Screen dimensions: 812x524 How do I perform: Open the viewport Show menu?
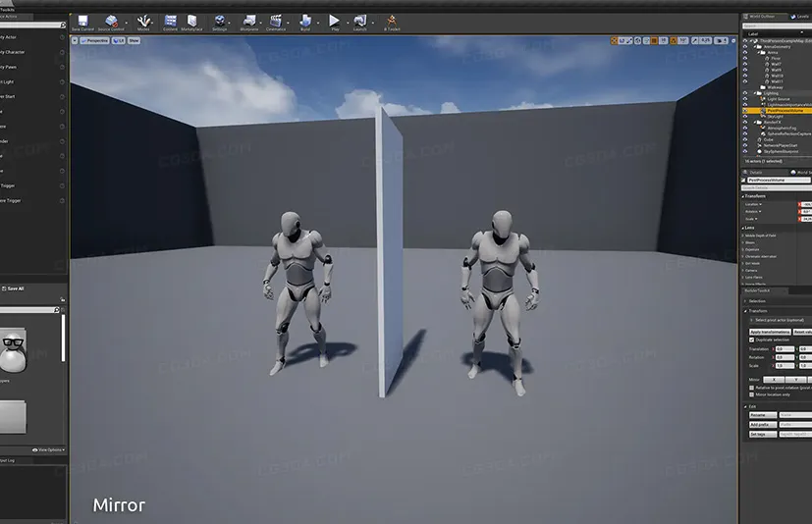[135, 40]
